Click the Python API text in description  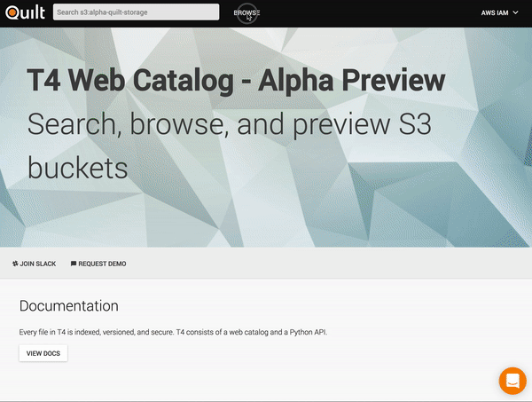coord(308,332)
